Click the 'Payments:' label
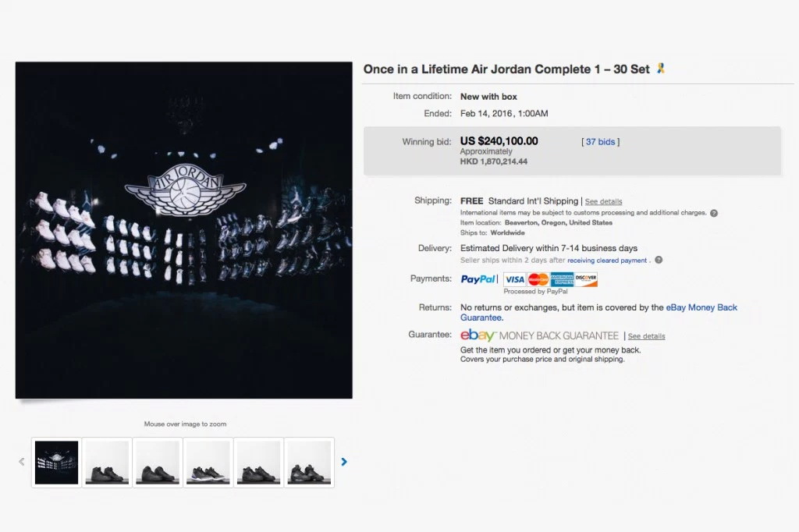 [x=431, y=278]
